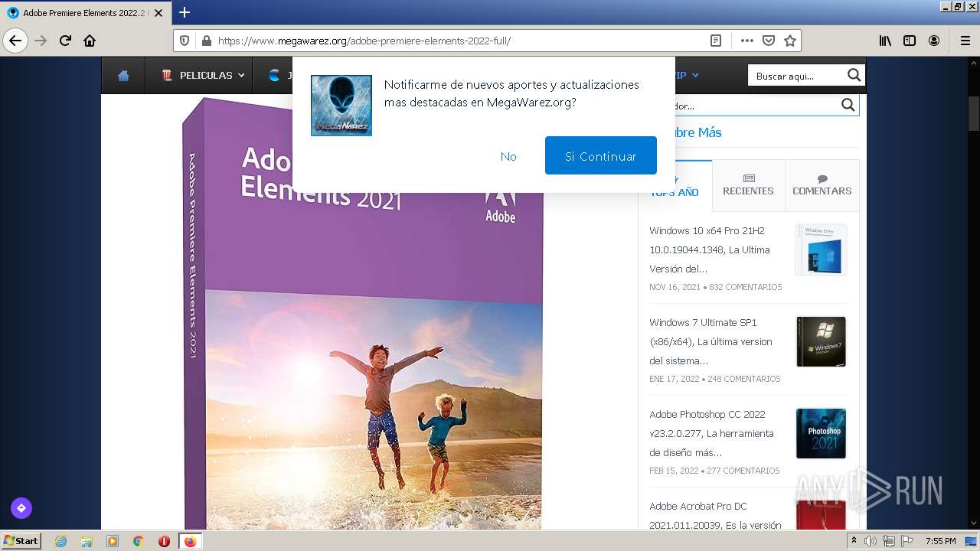The width and height of the screenshot is (980, 551).
Task: Open the Firefox account menu
Action: tap(934, 41)
